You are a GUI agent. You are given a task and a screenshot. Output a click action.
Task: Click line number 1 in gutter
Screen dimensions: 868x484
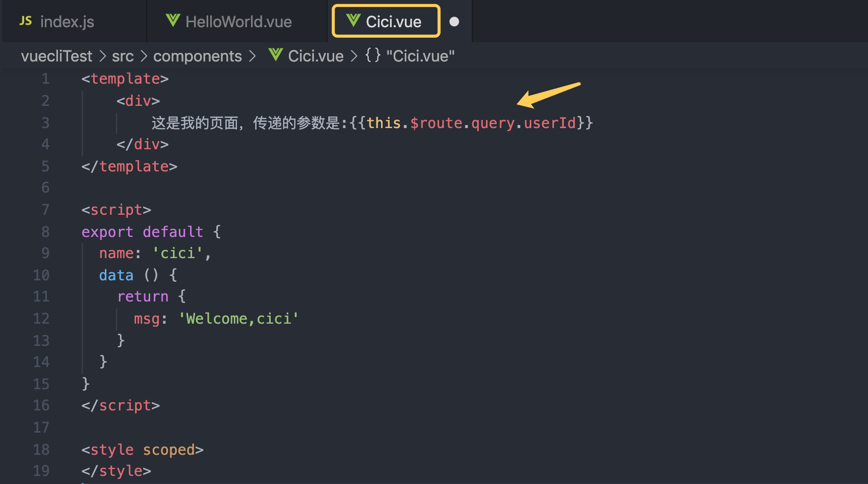point(45,79)
